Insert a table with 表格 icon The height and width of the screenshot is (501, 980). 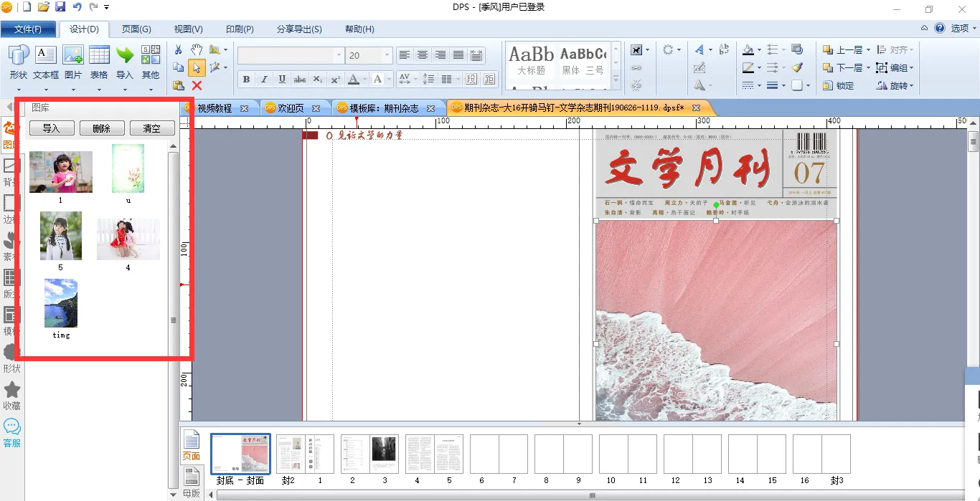pyautogui.click(x=99, y=62)
